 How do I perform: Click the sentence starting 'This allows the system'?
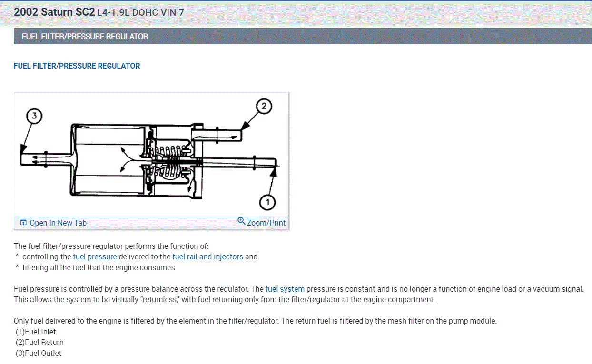(224, 299)
